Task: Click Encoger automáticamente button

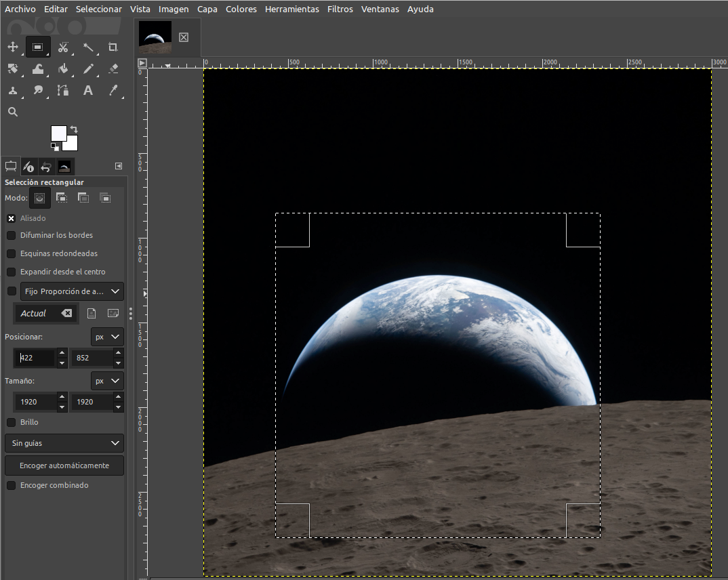Action: click(x=64, y=465)
